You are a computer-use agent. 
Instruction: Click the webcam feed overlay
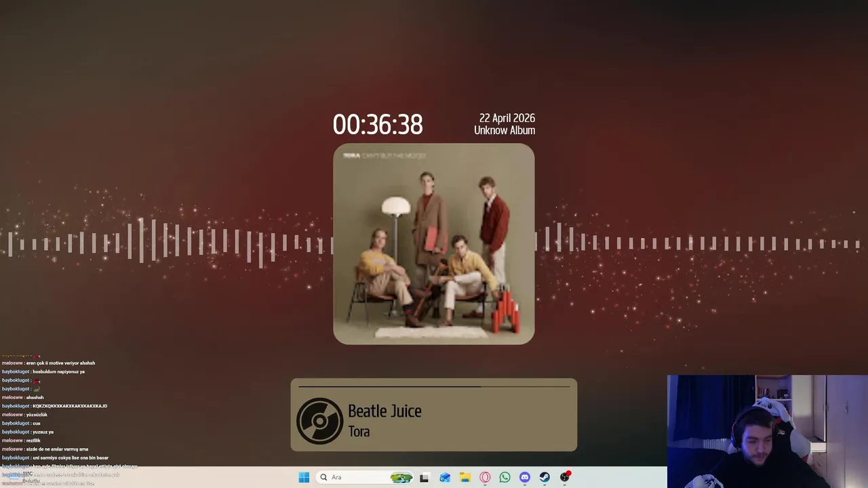tap(768, 432)
